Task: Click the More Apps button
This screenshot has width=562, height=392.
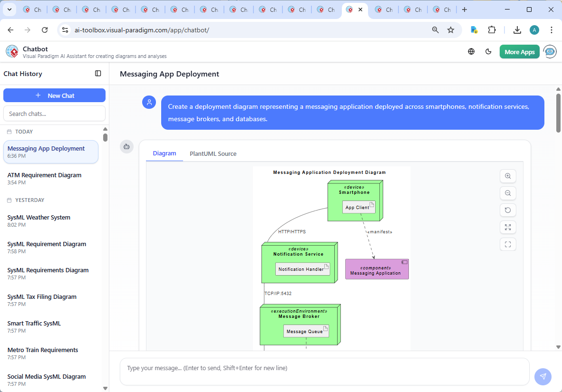Action: 519,51
